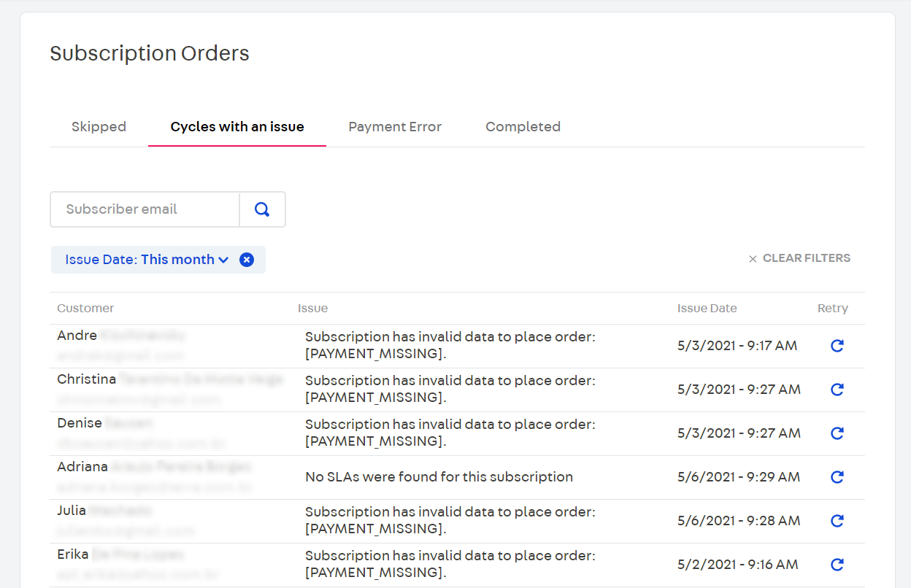Click the Issue Date column header
Image resolution: width=911 pixels, height=588 pixels.
click(x=707, y=309)
